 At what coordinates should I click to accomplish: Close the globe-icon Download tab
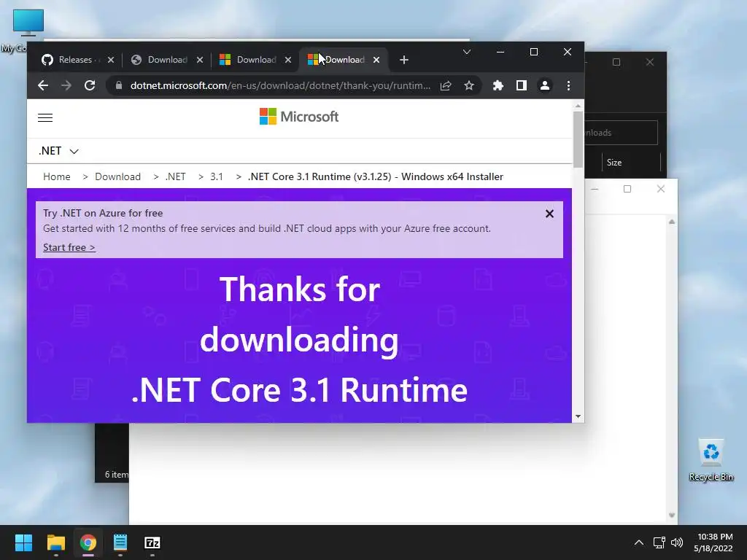tap(200, 60)
